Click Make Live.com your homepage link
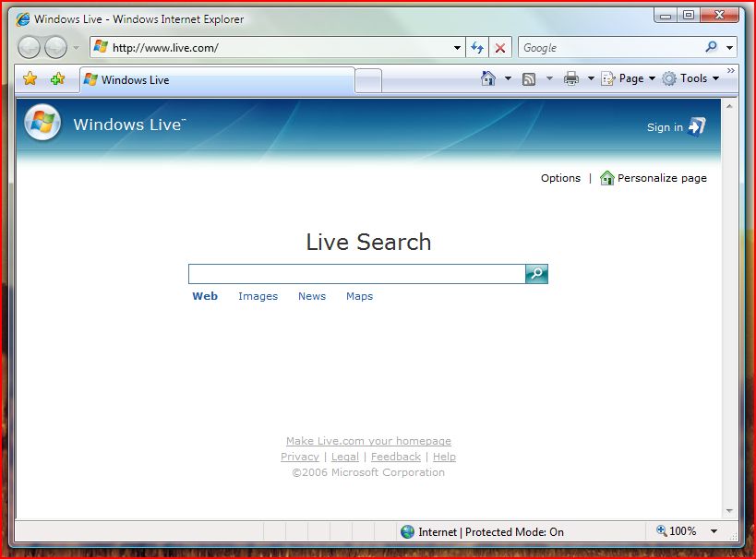 369,441
